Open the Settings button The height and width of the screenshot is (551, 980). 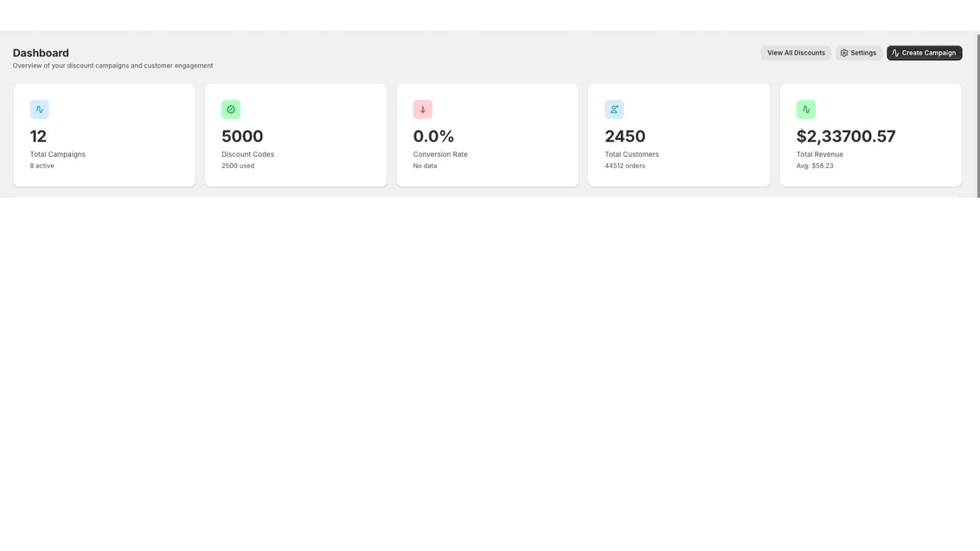pyautogui.click(x=859, y=53)
